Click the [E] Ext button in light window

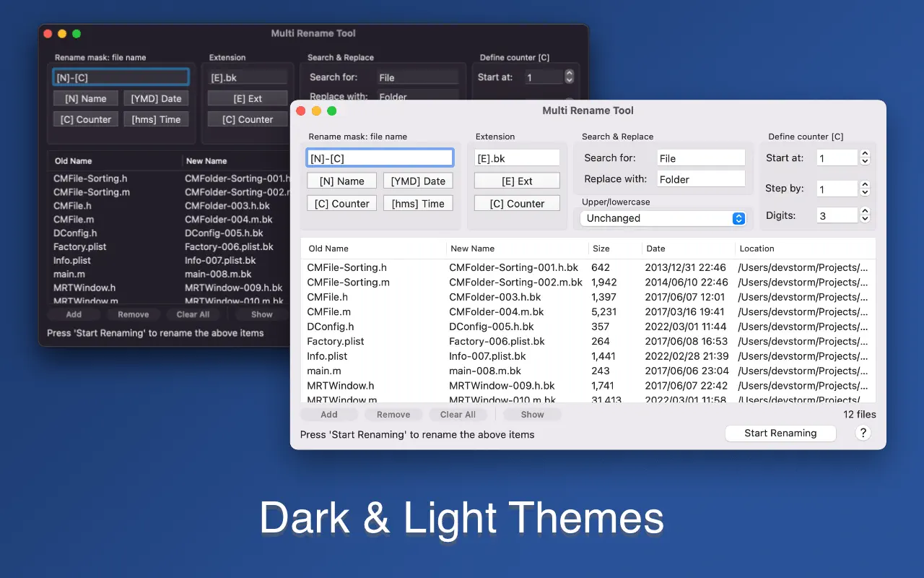pos(517,181)
